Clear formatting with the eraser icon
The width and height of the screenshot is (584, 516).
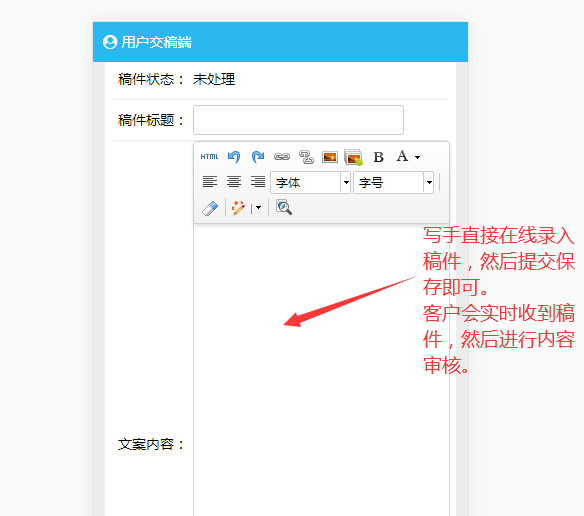210,208
